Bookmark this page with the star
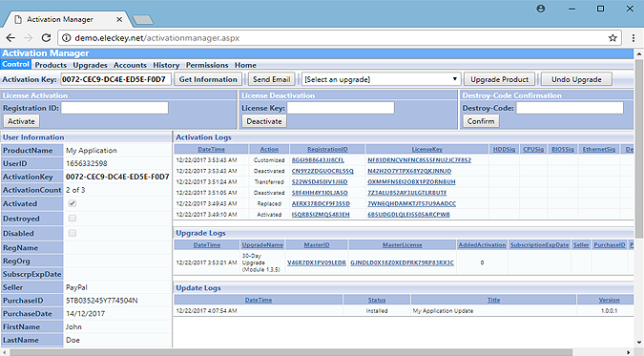The width and height of the screenshot is (644, 356). tap(613, 38)
